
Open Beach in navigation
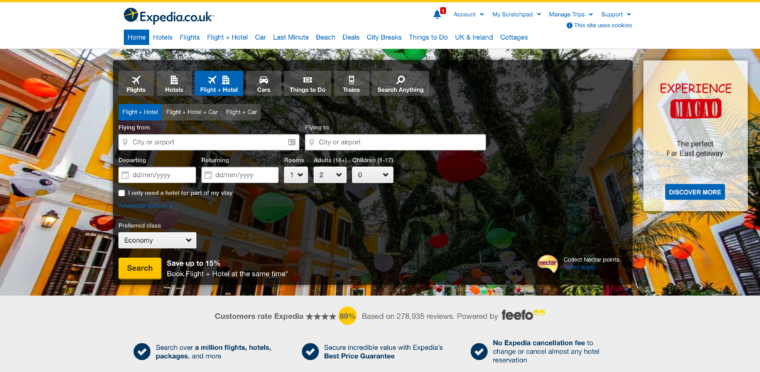(325, 37)
